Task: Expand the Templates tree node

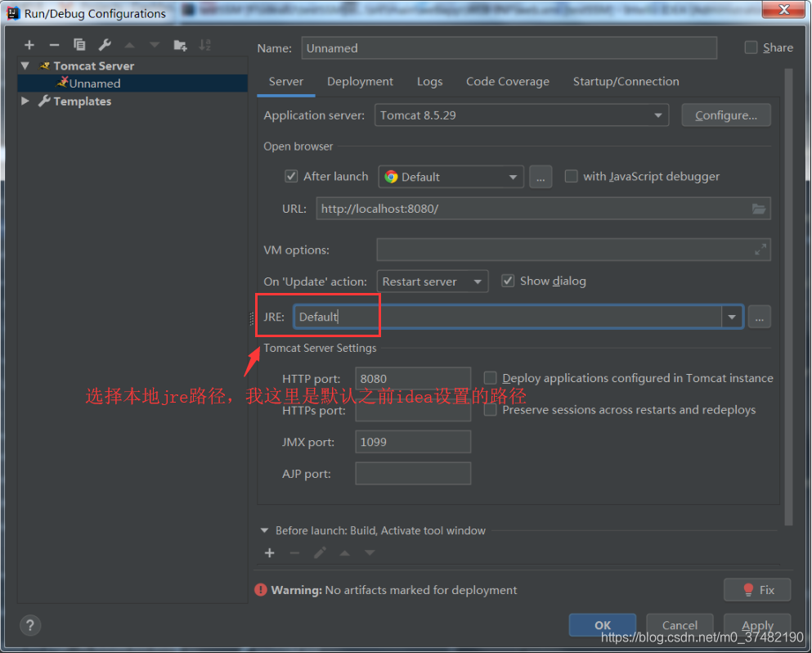Action: 25,101
